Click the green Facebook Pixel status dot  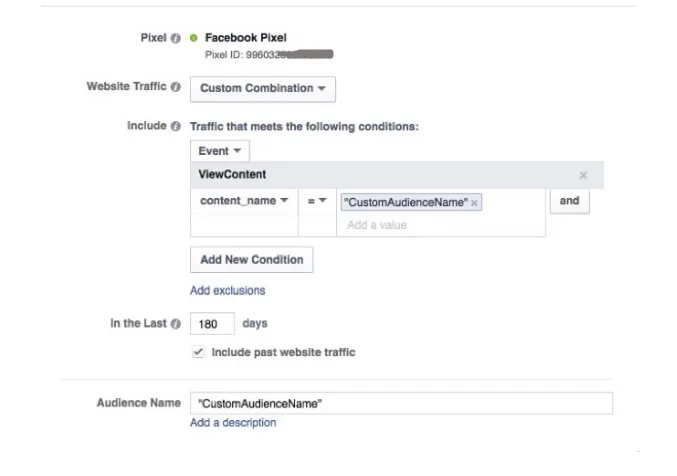point(193,38)
